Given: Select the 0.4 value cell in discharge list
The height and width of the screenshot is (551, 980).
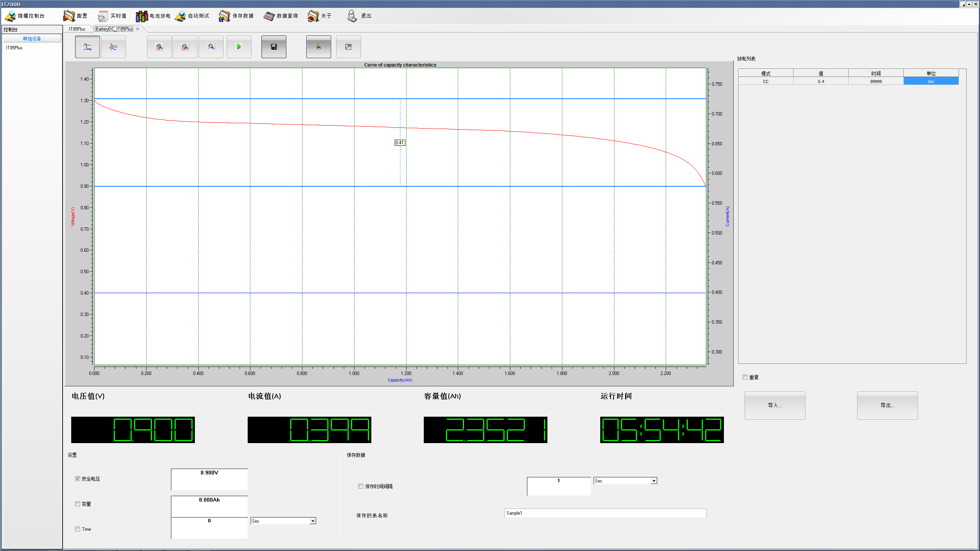Looking at the screenshot, I should point(821,81).
